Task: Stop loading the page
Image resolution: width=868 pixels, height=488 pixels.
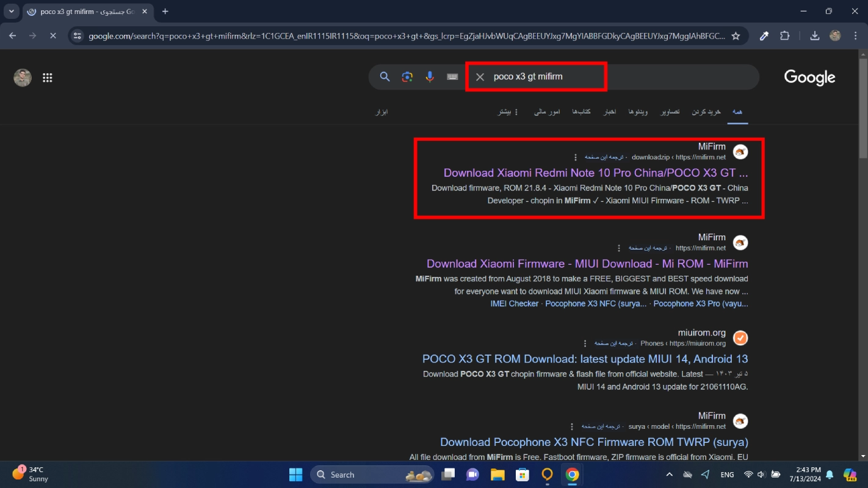Action: pos(52,36)
